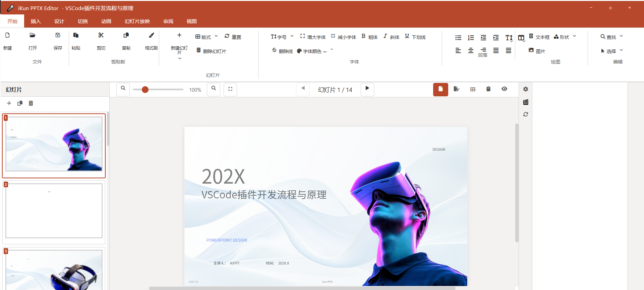Click the 新建 (new file) icon
Screen dimensions: 644x290
7,35
